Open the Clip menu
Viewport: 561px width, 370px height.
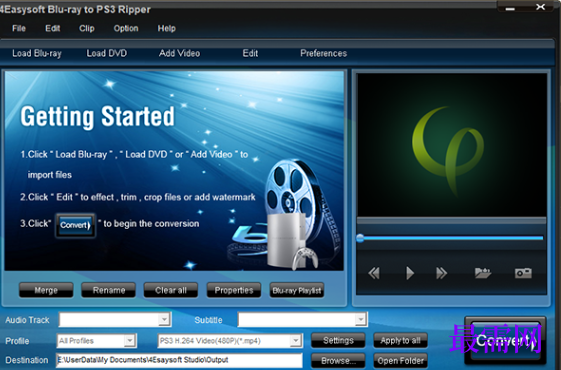pyautogui.click(x=87, y=28)
